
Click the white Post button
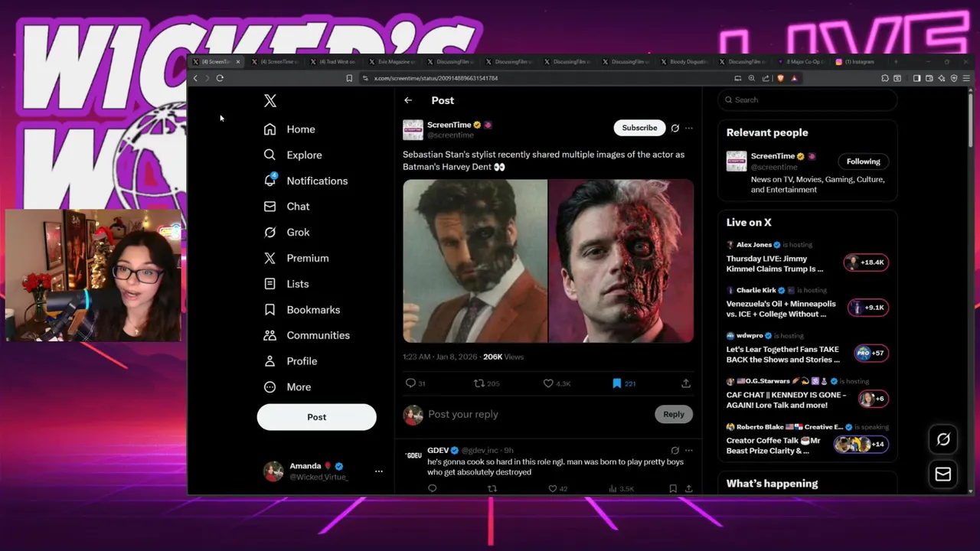pos(316,417)
